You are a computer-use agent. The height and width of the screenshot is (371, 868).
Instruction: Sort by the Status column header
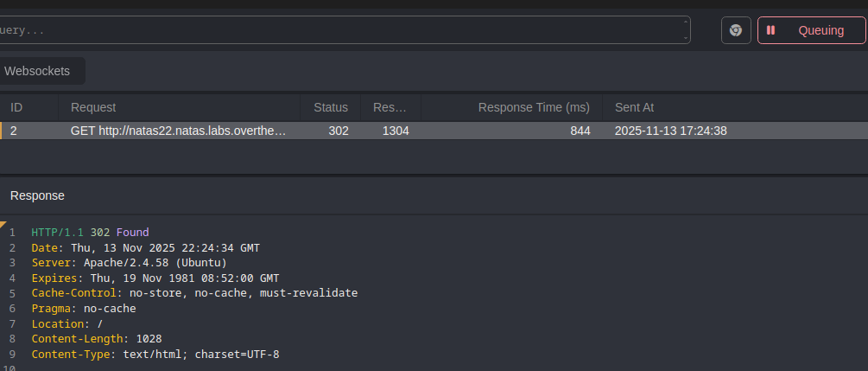pos(331,107)
